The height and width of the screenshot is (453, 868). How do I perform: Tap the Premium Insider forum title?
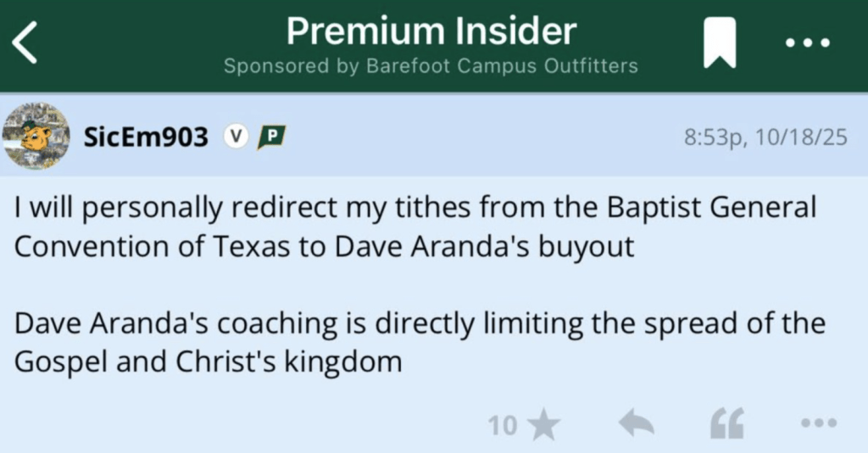[x=431, y=32]
